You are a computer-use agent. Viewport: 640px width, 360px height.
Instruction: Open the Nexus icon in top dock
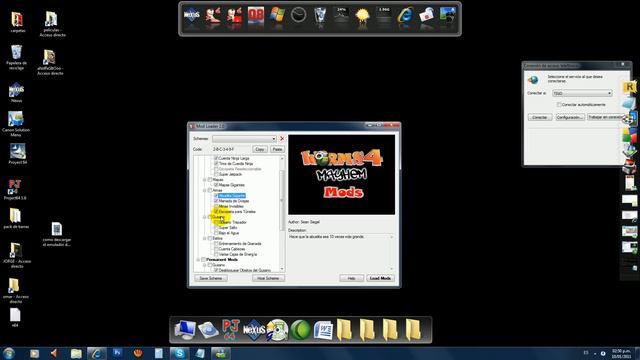[x=192, y=16]
